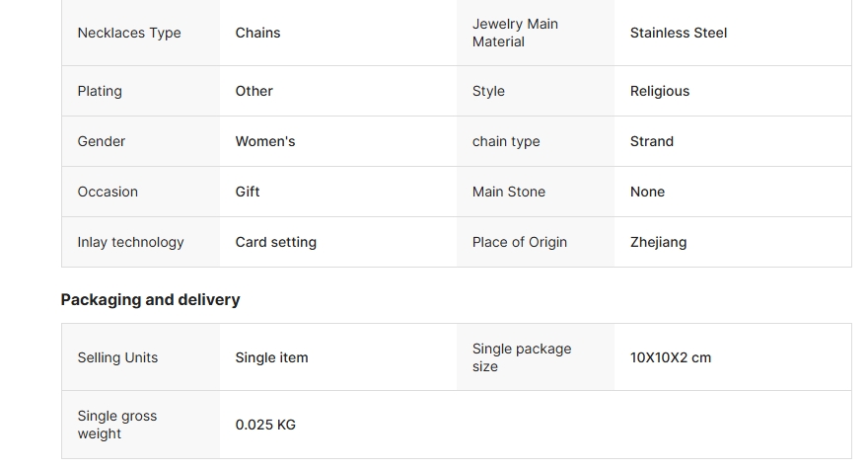Click the 10X10X2 cm package size
868x469 pixels.
point(671,357)
